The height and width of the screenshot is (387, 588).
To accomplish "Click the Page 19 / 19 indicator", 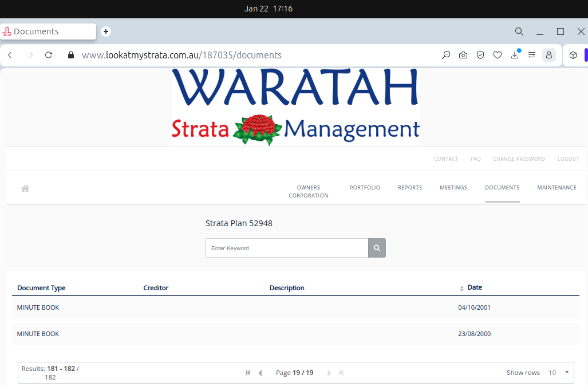I will (294, 373).
